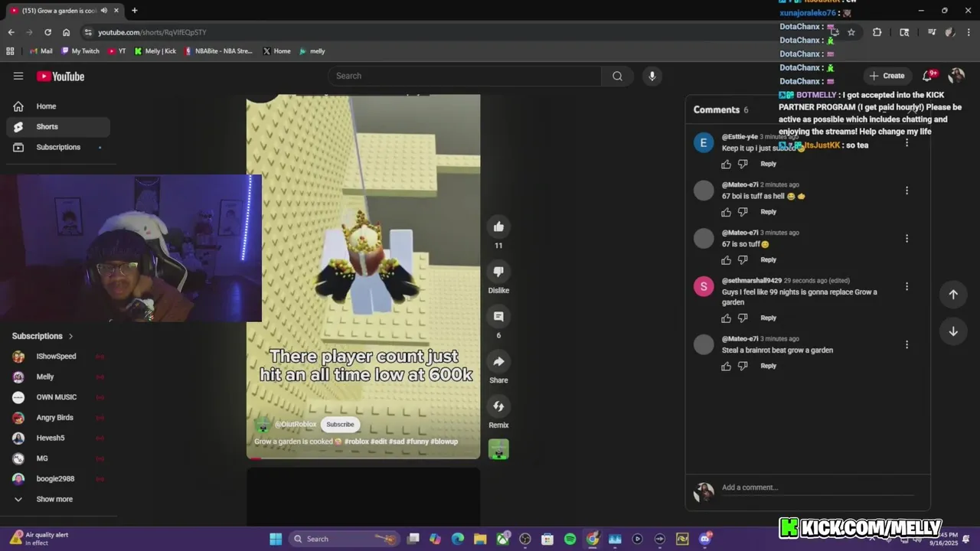The image size is (980, 551).
Task: Open new browser tab with plus
Action: click(135, 11)
